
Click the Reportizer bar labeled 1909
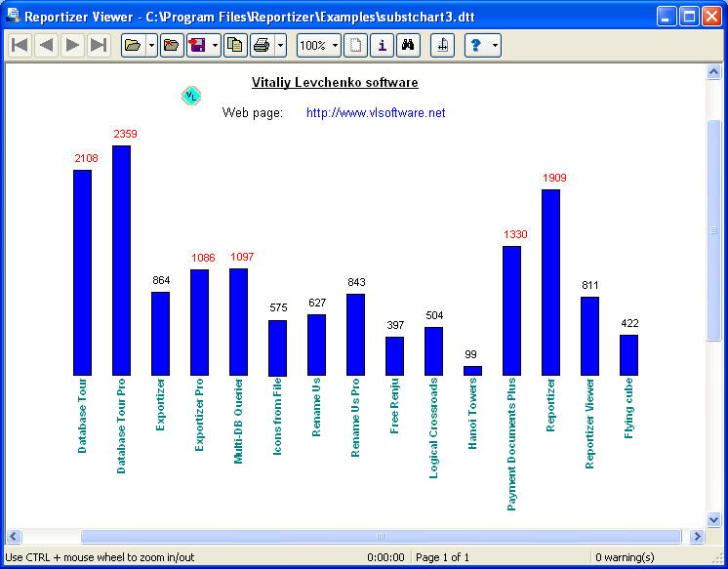pyautogui.click(x=550, y=282)
